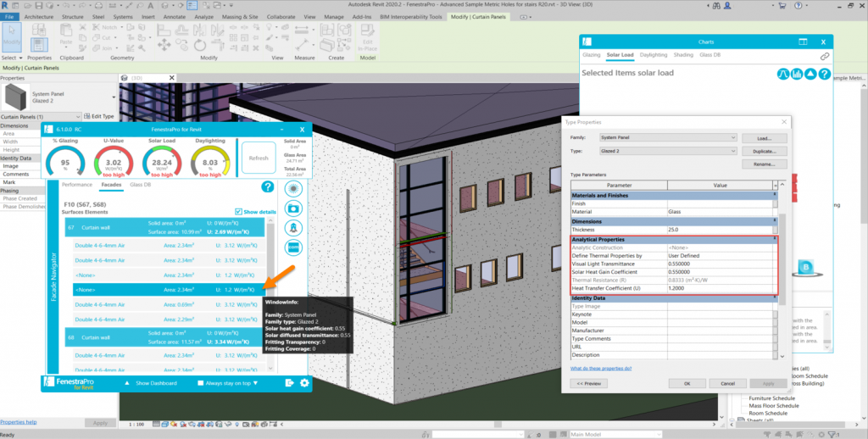868x439 pixels.
Task: Click the Revit application logo button
Action: point(5,6)
